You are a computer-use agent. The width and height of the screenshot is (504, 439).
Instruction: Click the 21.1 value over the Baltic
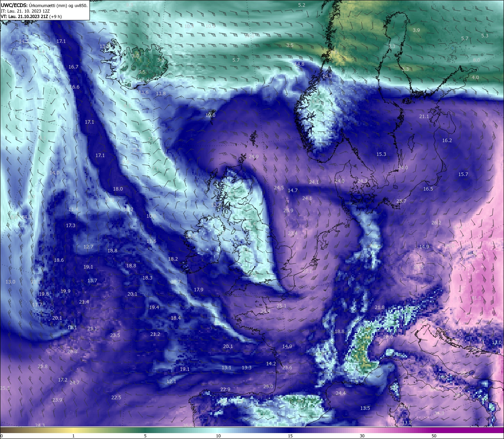(424, 117)
